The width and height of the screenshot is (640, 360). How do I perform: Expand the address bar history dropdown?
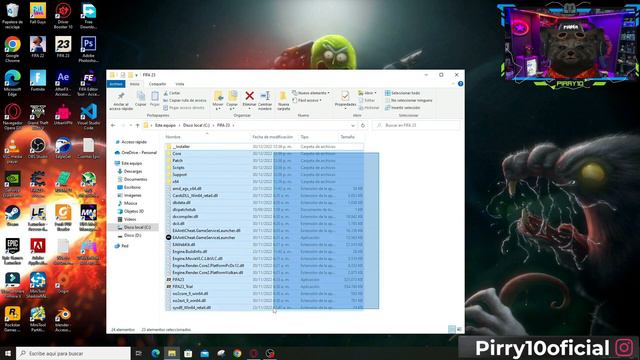353,125
